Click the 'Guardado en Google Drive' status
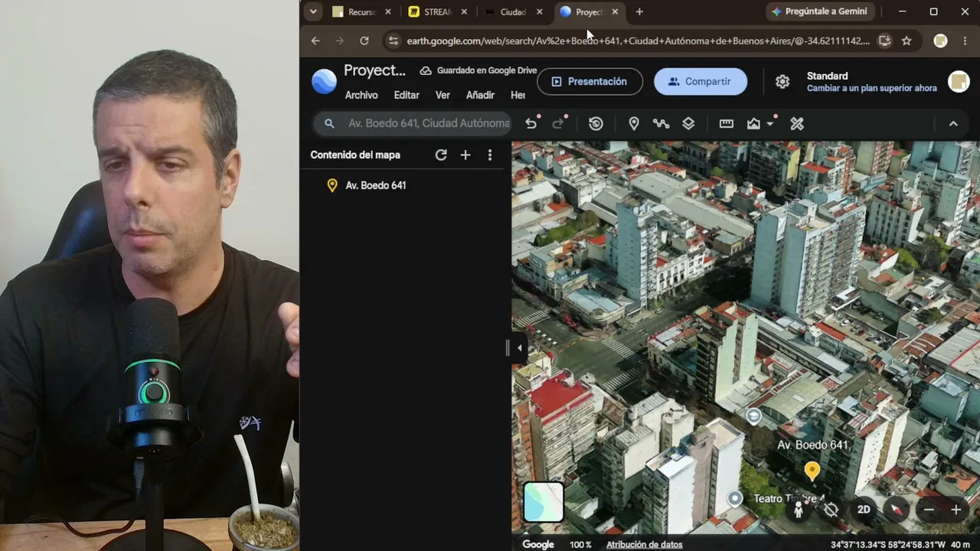Viewport: 980px width, 551px height. point(479,70)
